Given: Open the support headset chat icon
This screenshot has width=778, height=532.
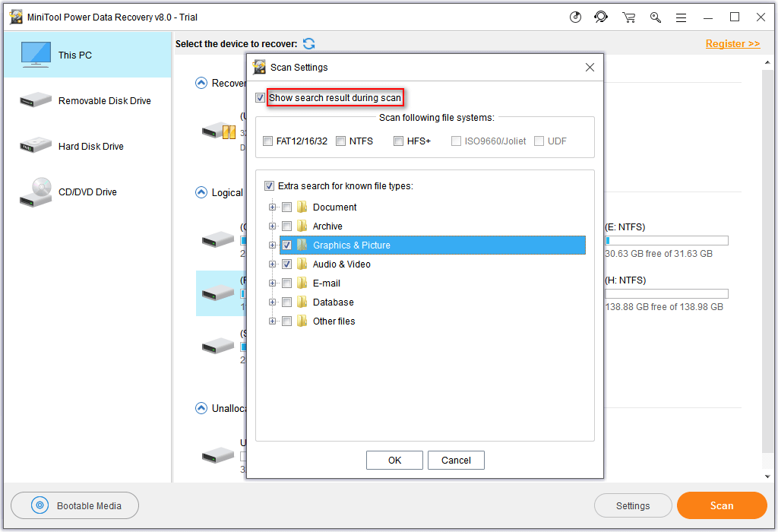Looking at the screenshot, I should click(x=601, y=17).
